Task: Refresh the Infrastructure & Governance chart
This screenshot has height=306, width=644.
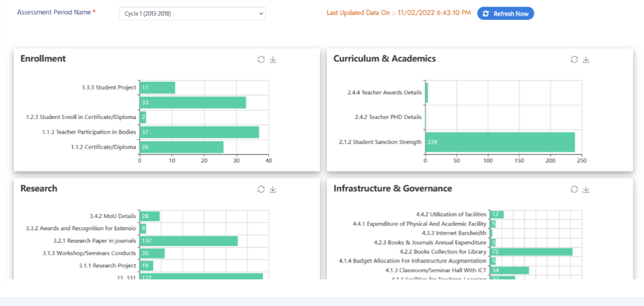Action: click(574, 189)
